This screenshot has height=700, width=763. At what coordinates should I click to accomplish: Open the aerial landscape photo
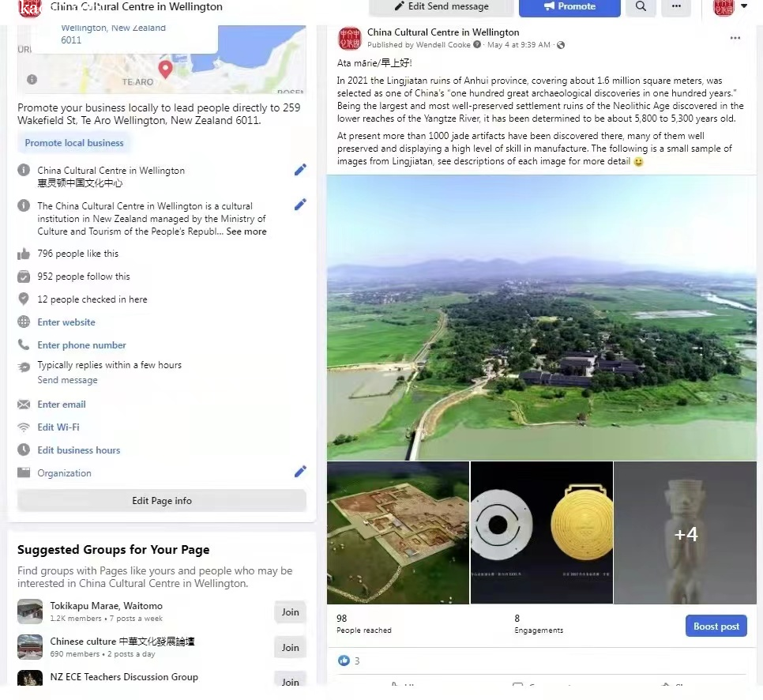click(x=542, y=318)
